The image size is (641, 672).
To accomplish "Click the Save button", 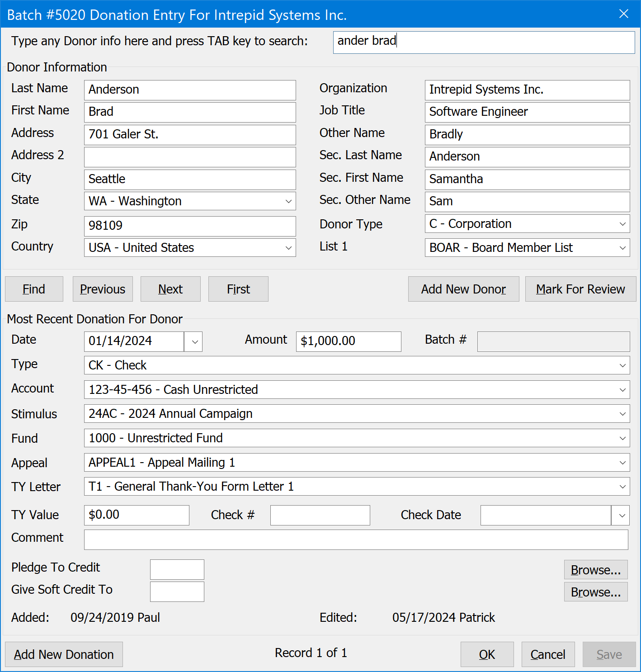I will 609,654.
